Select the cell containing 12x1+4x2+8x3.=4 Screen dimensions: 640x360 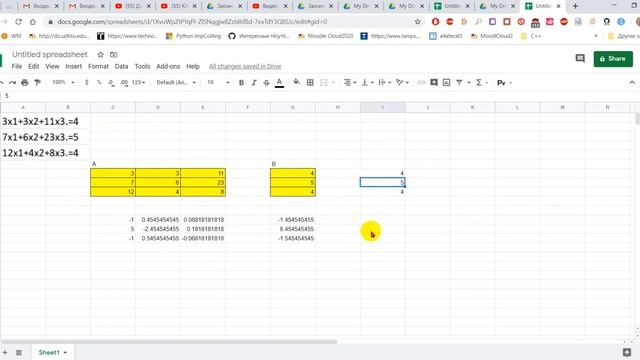point(40,153)
